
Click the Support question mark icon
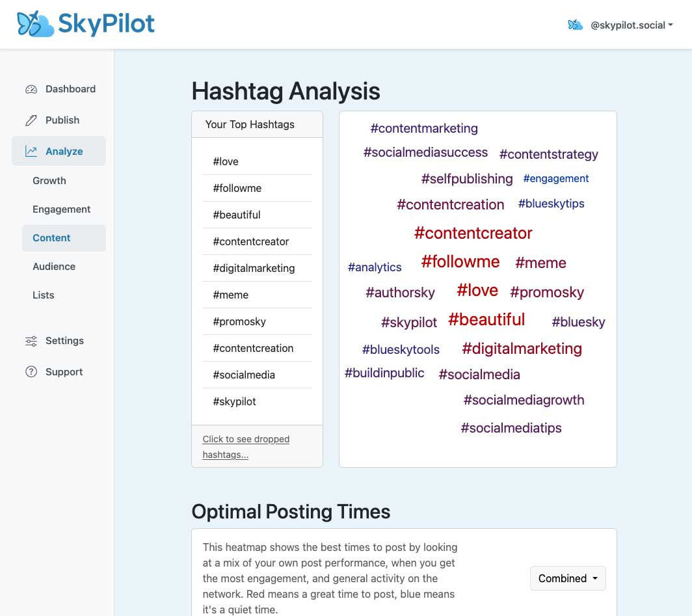[x=31, y=372]
